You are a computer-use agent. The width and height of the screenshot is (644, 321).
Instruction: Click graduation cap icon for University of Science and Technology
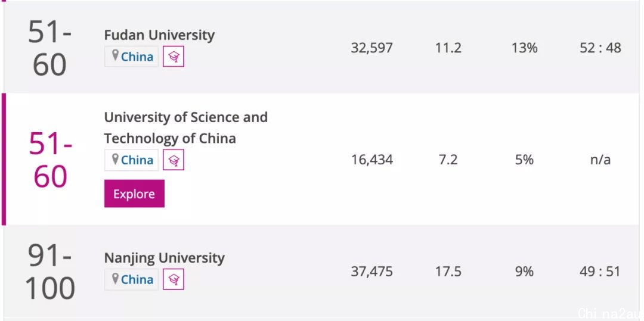(x=174, y=160)
